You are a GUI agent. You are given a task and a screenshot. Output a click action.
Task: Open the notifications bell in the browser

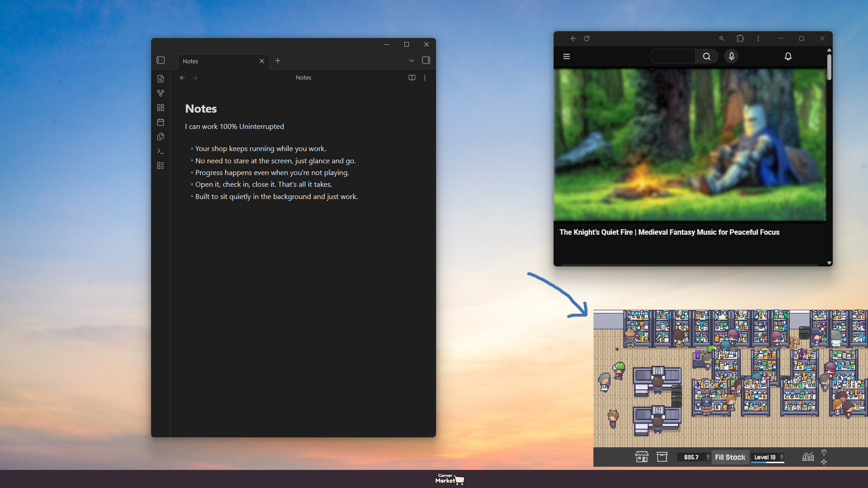788,56
